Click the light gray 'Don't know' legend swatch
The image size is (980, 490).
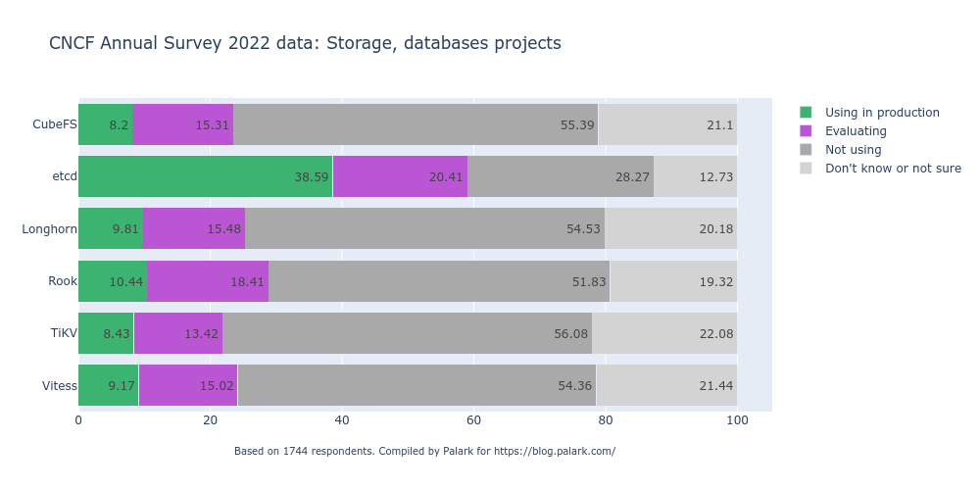tap(807, 169)
